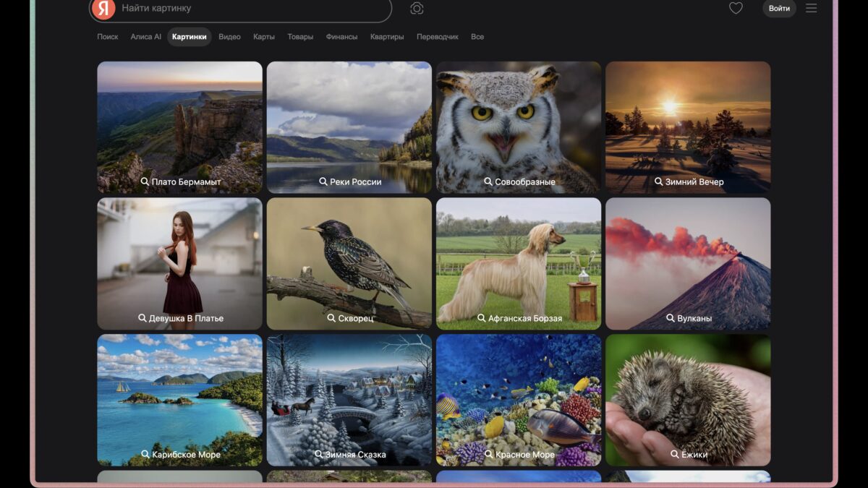This screenshot has width=868, height=488.
Task: Open the Плато Бермамыт thumbnail
Action: pos(180,127)
